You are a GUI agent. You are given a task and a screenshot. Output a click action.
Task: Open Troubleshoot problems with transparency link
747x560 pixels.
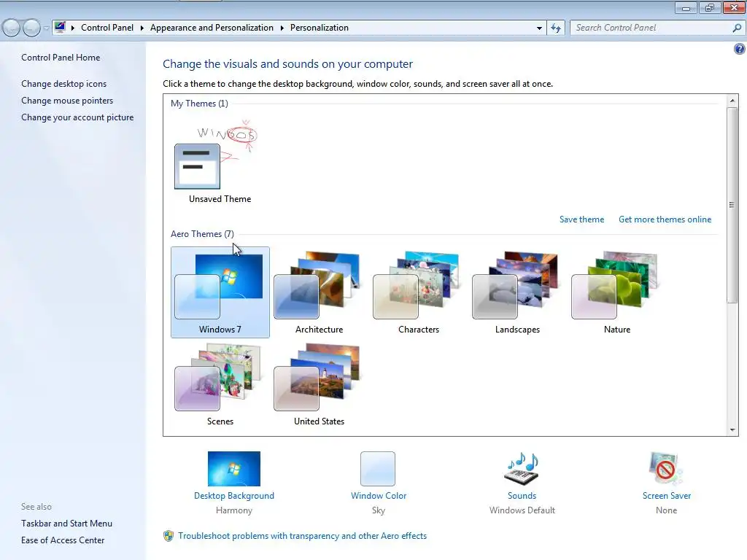click(x=302, y=536)
